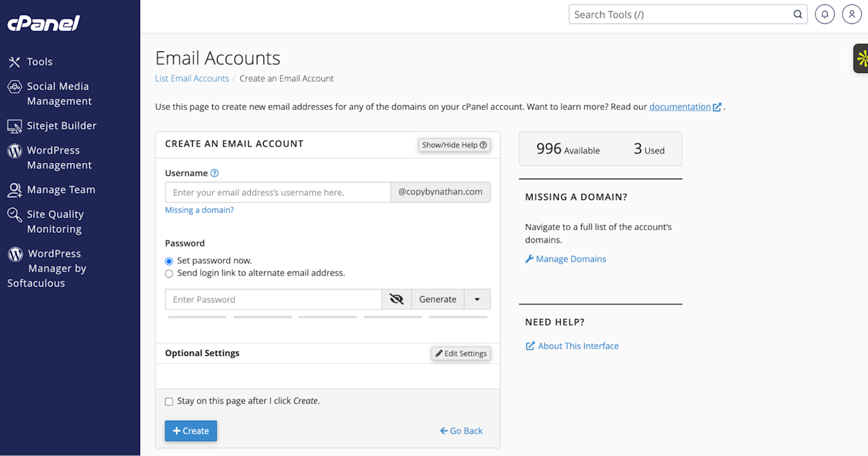868x456 pixels.
Task: Open notifications bell icon
Action: pyautogui.click(x=825, y=14)
